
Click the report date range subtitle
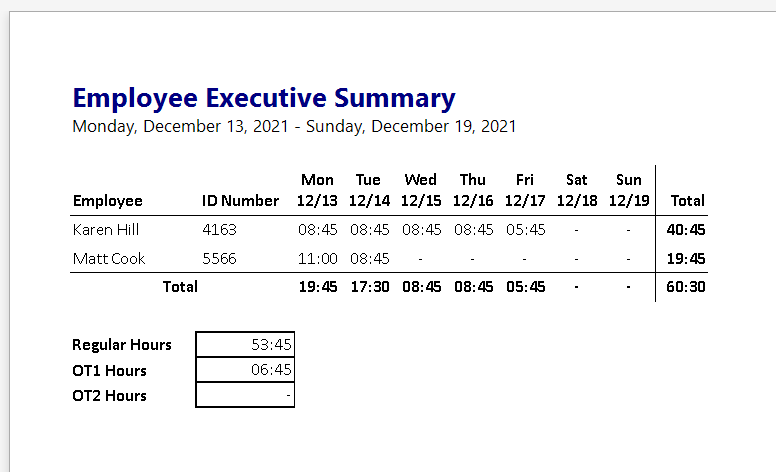click(x=294, y=127)
